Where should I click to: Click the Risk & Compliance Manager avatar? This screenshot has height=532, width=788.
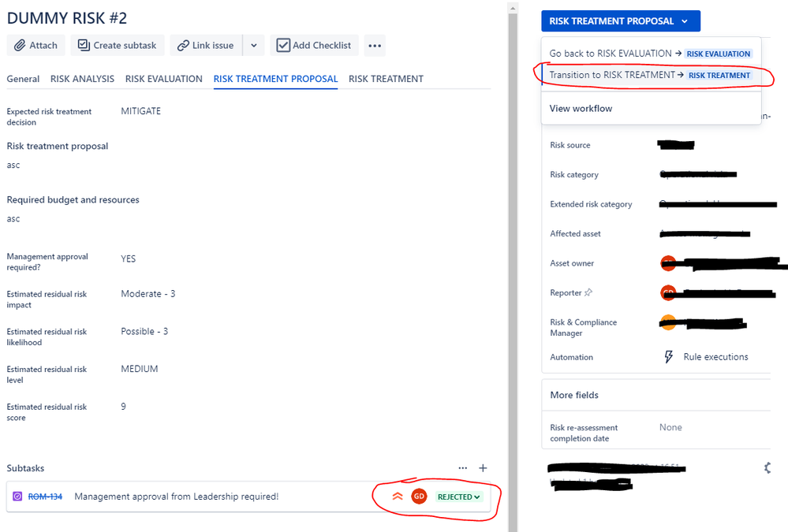[668, 322]
